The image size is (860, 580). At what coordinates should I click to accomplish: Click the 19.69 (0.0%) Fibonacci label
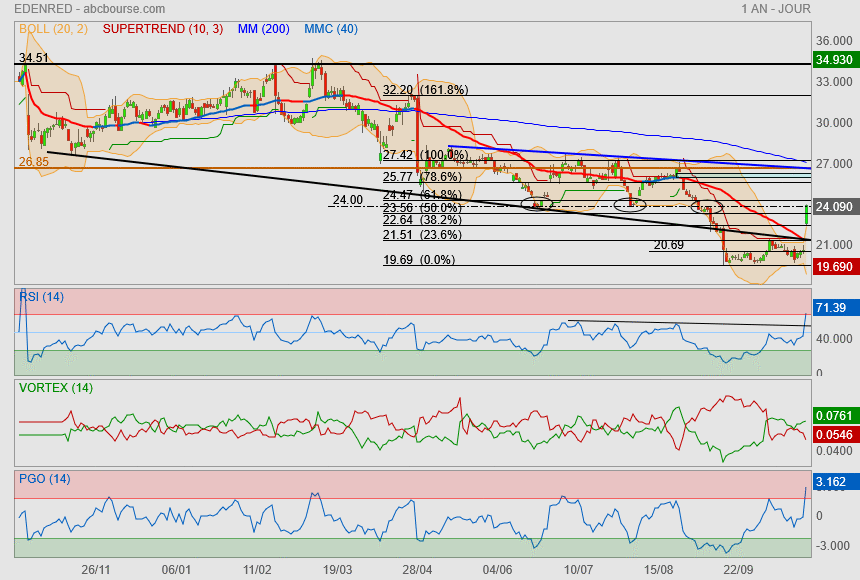(419, 260)
